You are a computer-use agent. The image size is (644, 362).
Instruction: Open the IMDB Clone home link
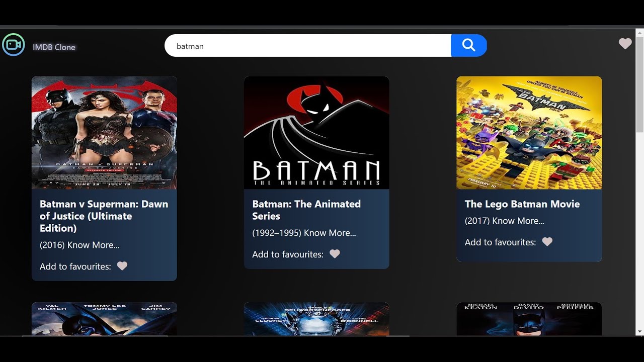pyautogui.click(x=54, y=47)
